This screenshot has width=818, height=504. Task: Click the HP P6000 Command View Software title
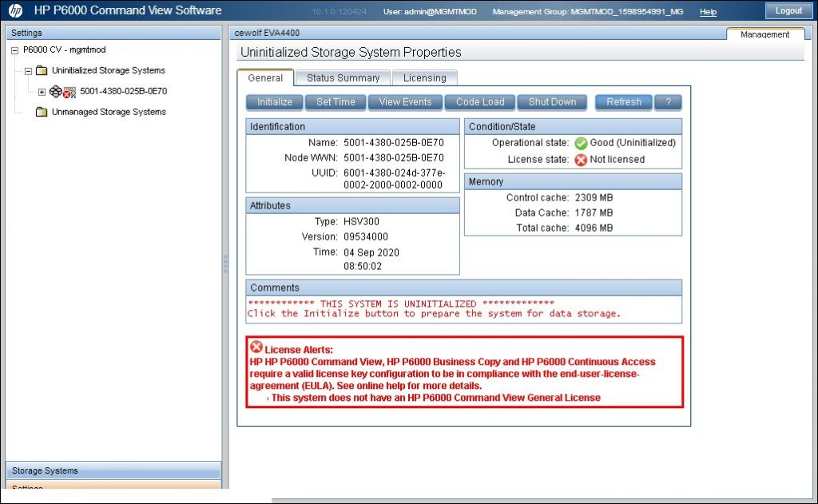pyautogui.click(x=128, y=10)
